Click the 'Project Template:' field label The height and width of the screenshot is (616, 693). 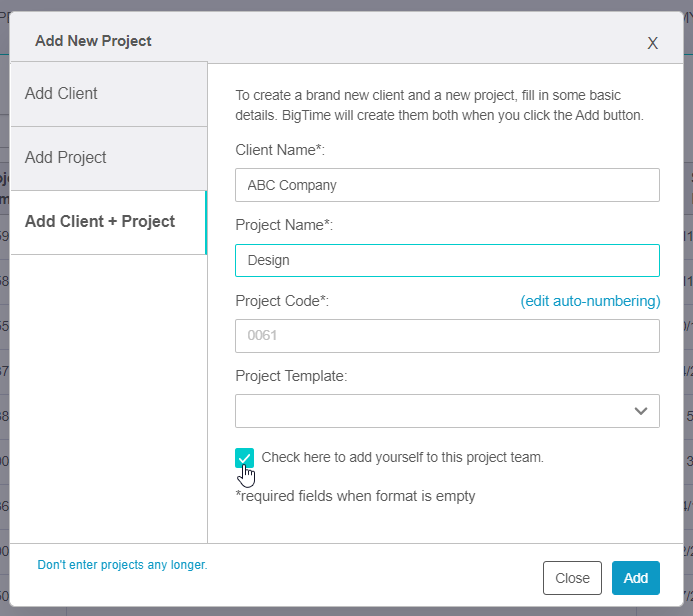pos(291,376)
